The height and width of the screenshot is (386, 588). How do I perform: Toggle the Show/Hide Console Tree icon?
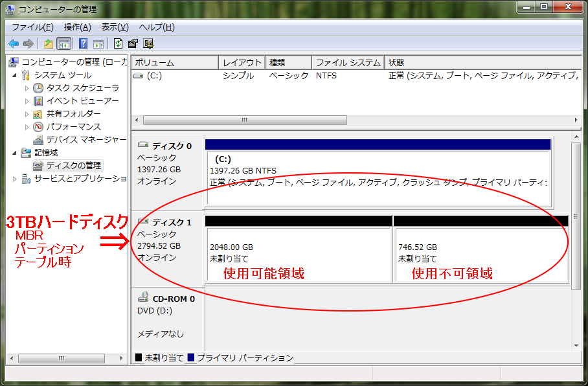(x=64, y=43)
